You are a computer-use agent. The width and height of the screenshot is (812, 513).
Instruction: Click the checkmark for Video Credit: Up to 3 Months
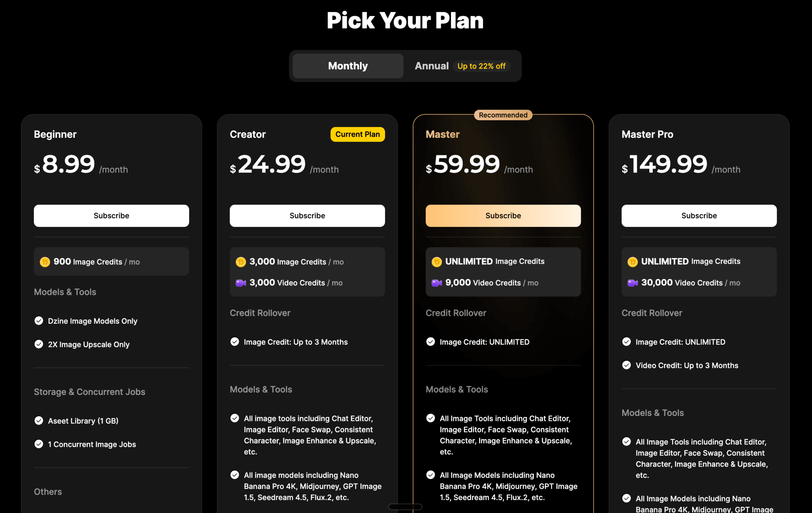[626, 365]
